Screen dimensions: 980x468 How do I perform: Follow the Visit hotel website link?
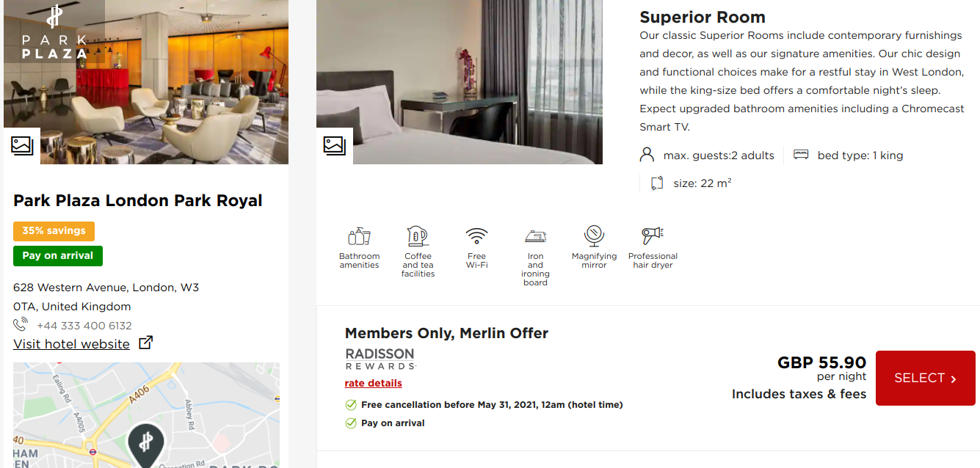pos(71,344)
